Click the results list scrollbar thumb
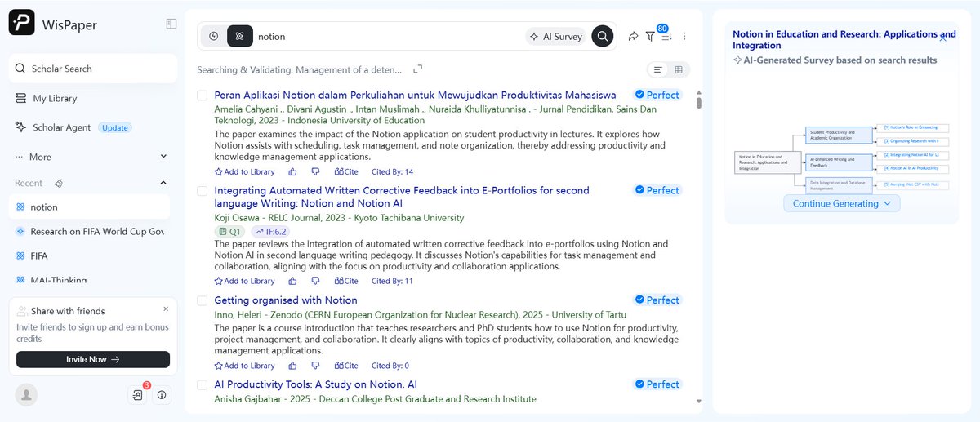 point(698,103)
